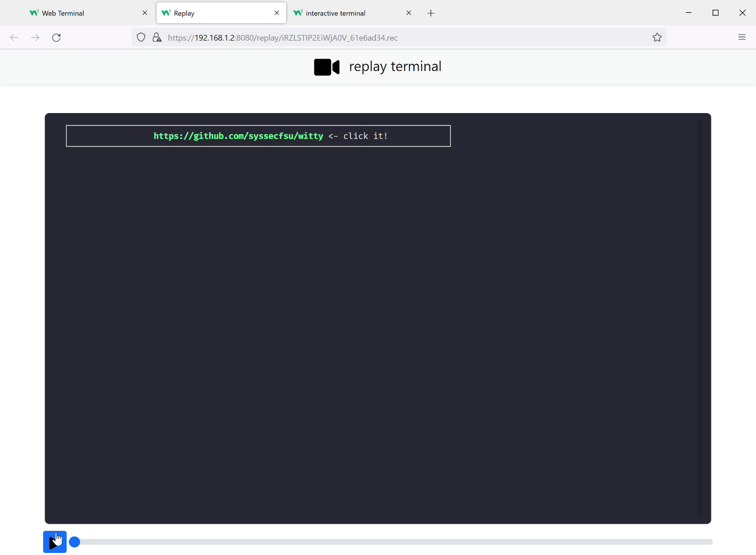Viewport: 756px width, 555px height.
Task: Open a new browser tab
Action: point(431,13)
